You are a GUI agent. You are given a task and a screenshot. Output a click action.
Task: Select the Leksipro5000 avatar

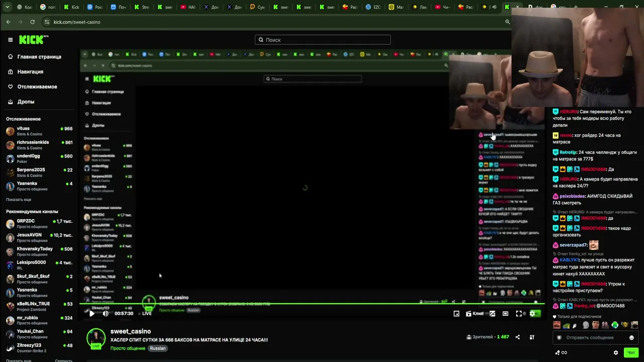[x=10, y=265]
